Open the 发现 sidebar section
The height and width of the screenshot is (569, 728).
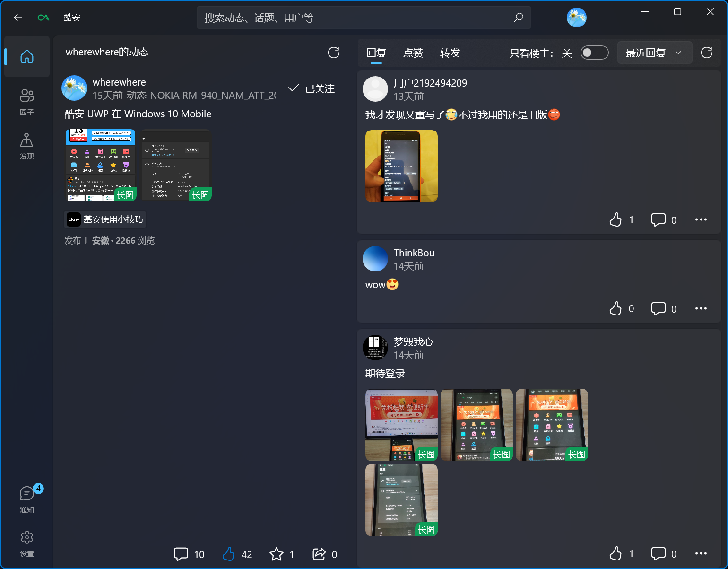pyautogui.click(x=27, y=146)
